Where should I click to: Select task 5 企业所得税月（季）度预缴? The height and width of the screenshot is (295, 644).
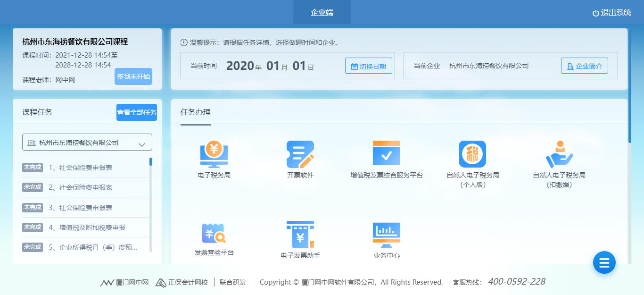tap(93, 247)
